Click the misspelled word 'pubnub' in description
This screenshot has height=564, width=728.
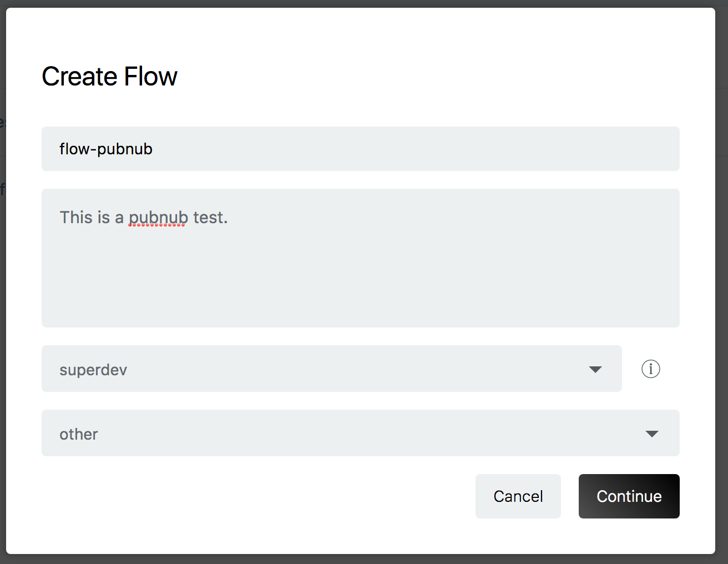click(x=158, y=218)
